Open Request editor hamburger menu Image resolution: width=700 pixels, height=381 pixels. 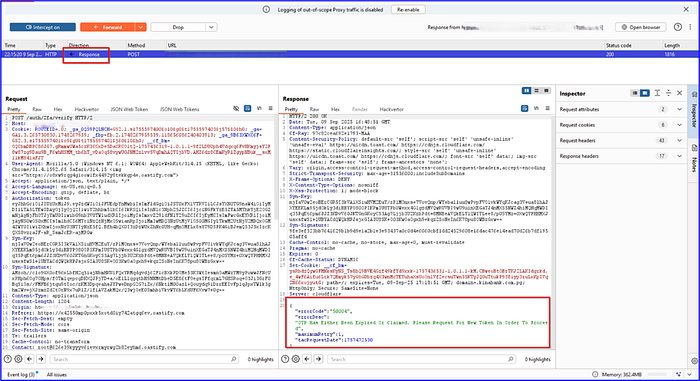pos(271,109)
